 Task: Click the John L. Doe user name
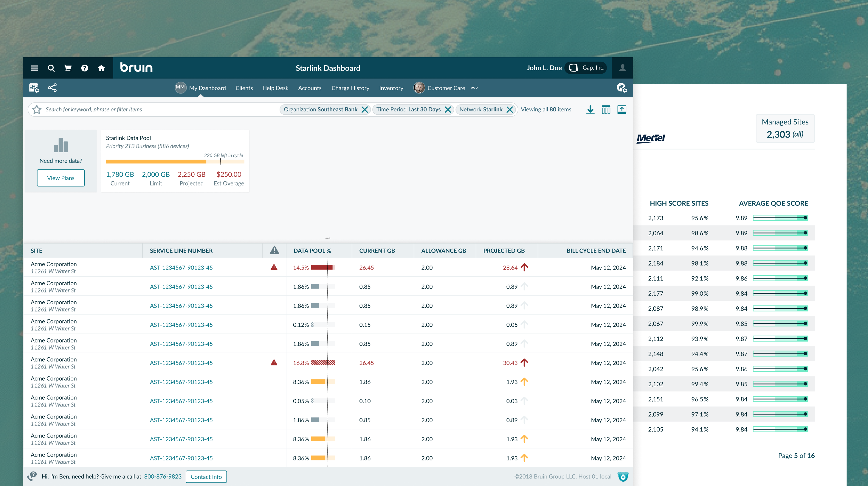coord(544,68)
